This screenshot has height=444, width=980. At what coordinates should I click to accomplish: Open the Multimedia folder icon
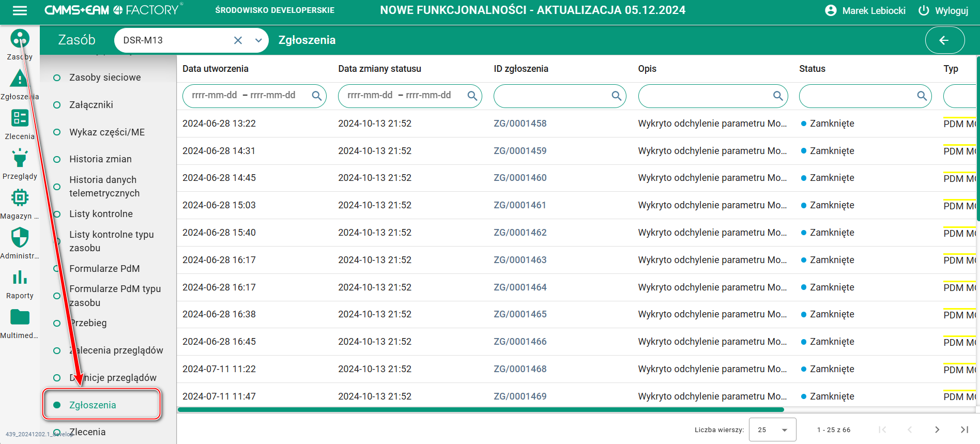tap(20, 317)
